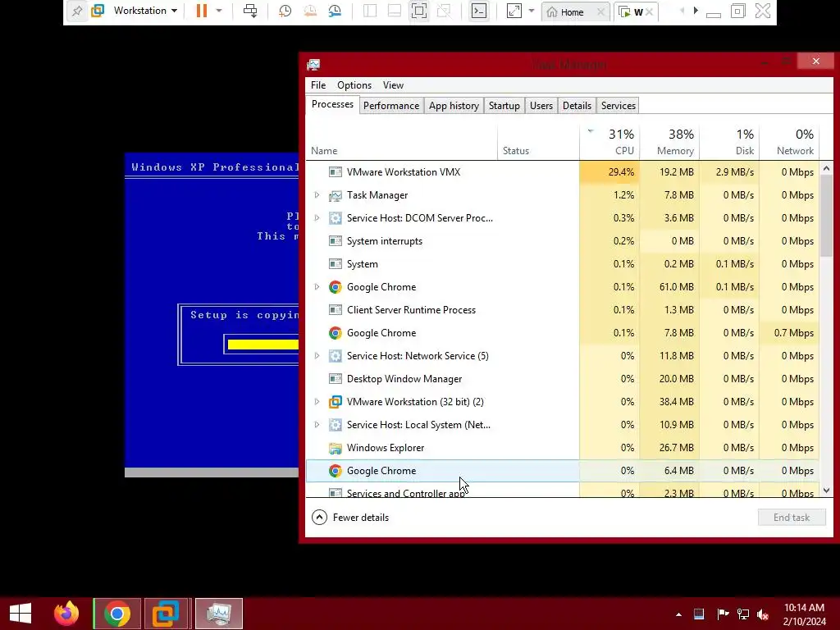Click Chrome icon in the 0.7 Mbps row

tap(336, 333)
